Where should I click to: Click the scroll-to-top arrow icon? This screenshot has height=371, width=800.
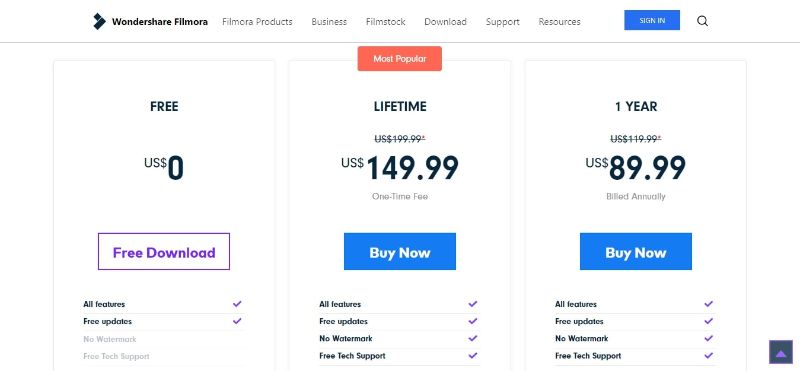(781, 352)
